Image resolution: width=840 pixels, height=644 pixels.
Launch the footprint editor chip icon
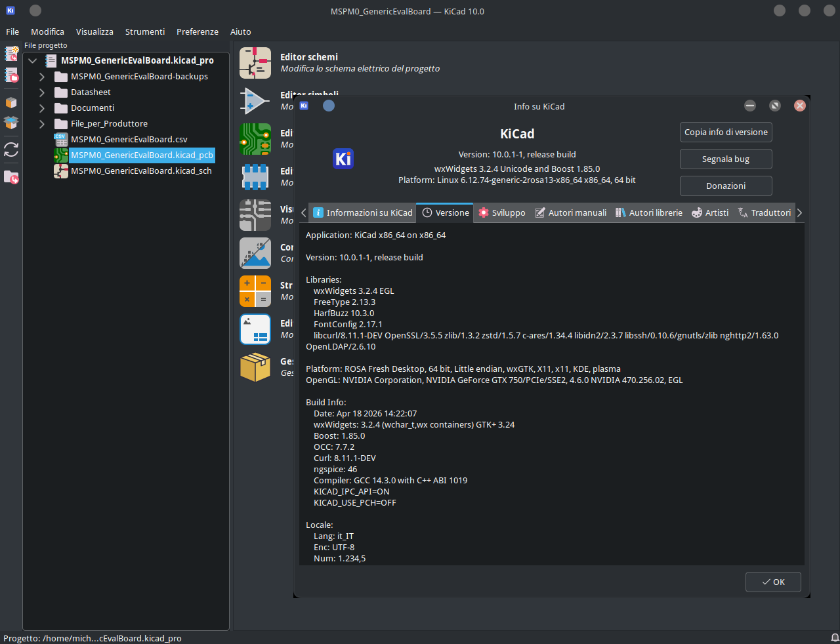[x=255, y=177]
